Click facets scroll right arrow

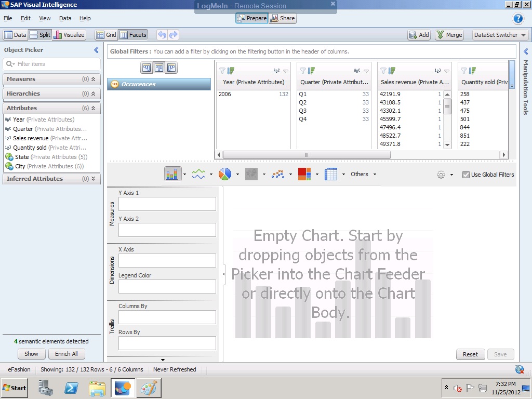click(x=504, y=155)
